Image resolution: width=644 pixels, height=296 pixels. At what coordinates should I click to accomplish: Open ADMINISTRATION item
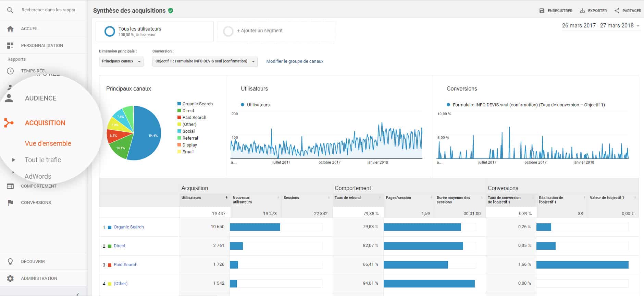click(x=39, y=279)
